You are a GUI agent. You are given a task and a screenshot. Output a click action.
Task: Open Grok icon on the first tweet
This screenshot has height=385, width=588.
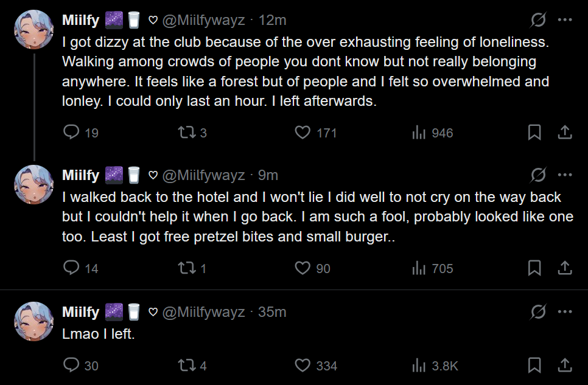(x=538, y=20)
